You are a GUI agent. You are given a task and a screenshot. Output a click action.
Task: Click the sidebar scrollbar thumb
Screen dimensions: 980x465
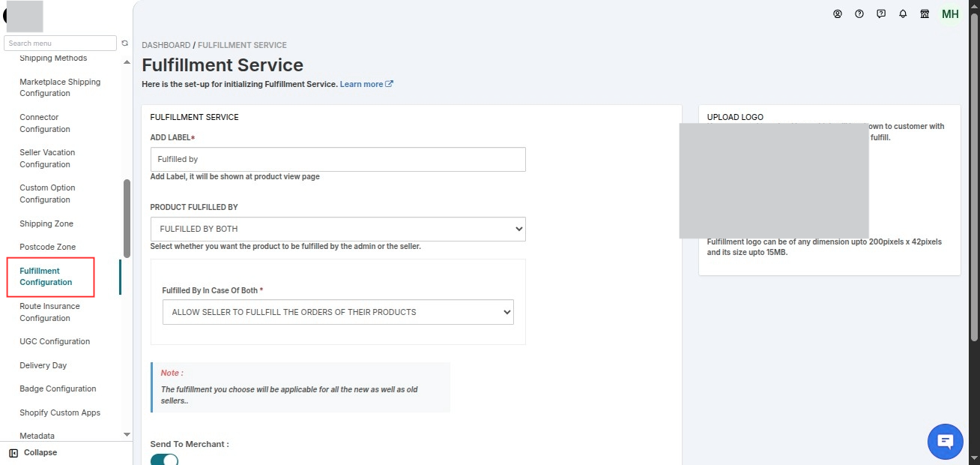point(127,218)
